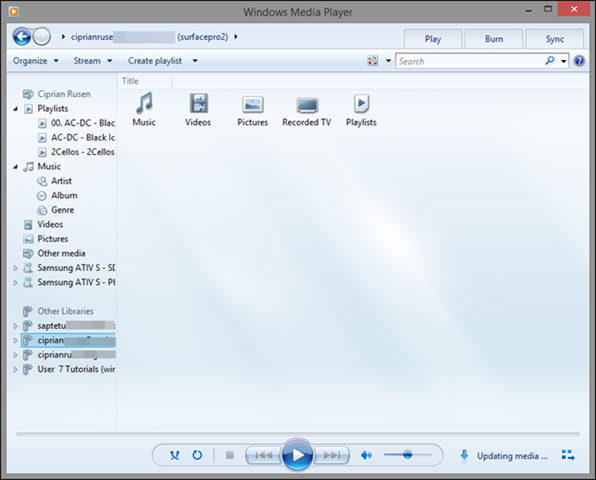Viewport: 596px width, 480px height.
Task: Collapse the Playlists tree node
Action: click(x=15, y=109)
